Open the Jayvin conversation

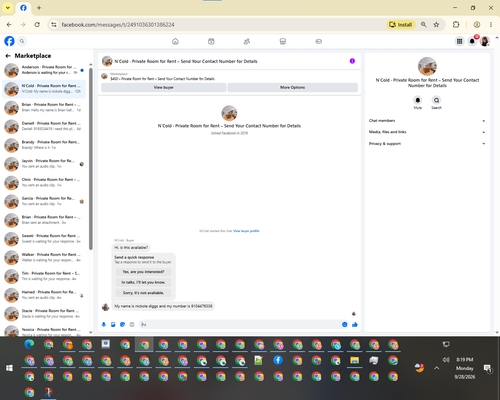(44, 163)
